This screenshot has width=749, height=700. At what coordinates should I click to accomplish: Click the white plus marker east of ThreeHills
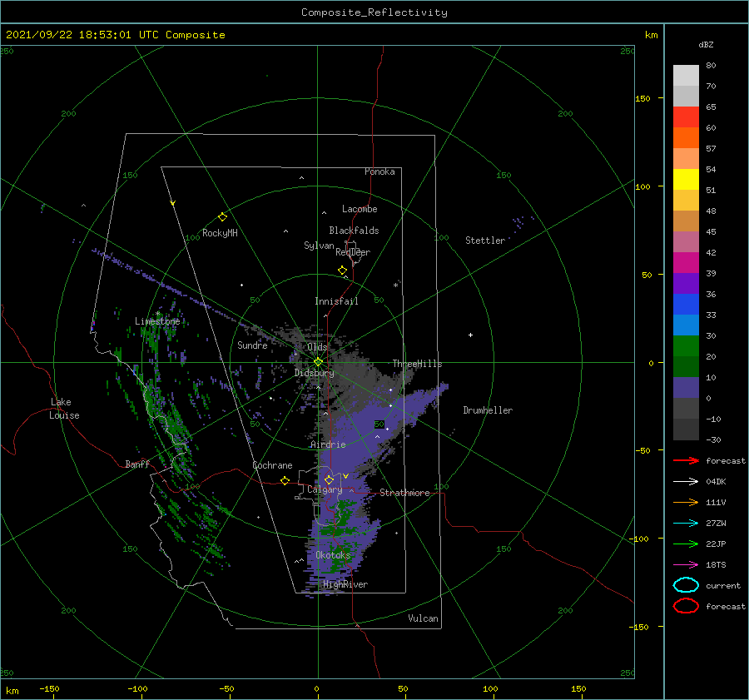tap(470, 335)
